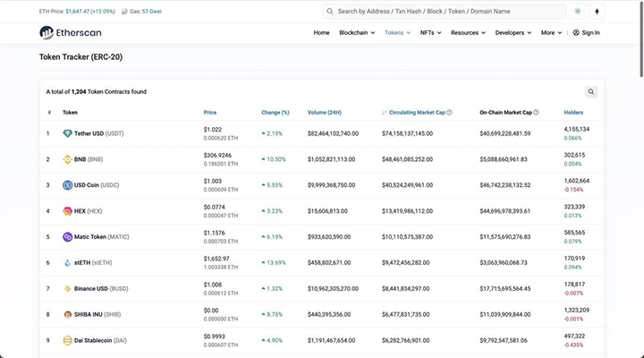
Task: Select Binance USD market cap $8,441,834,297.00
Action: tap(406, 289)
